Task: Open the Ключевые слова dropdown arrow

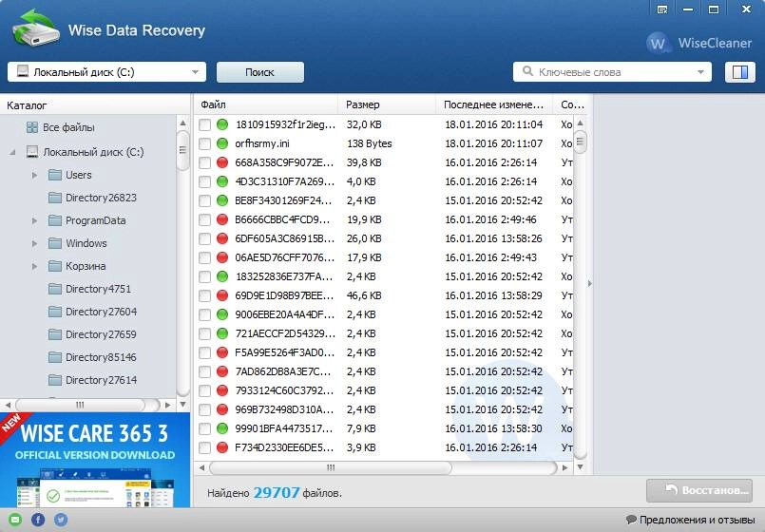Action: 700,72
